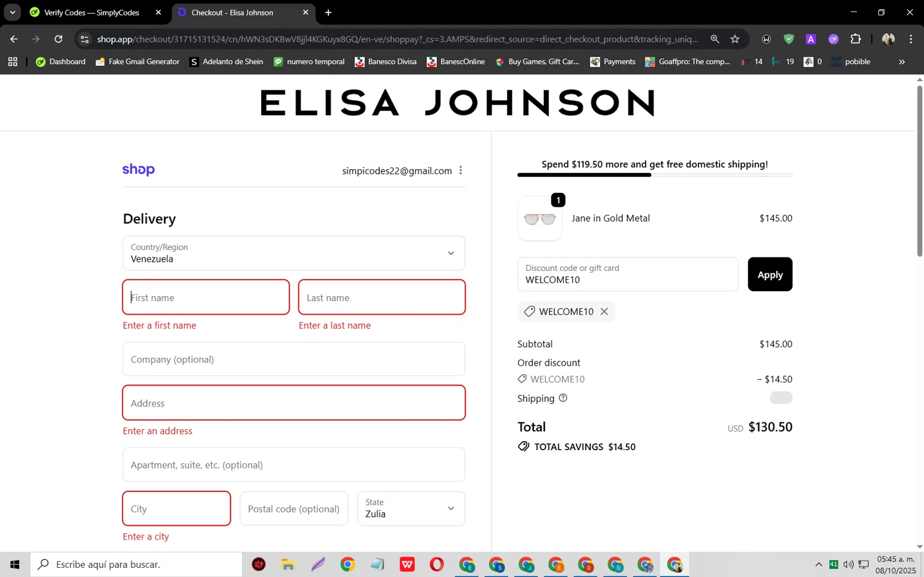The height and width of the screenshot is (577, 924).
Task: Show hidden system tray icons
Action: [x=819, y=564]
